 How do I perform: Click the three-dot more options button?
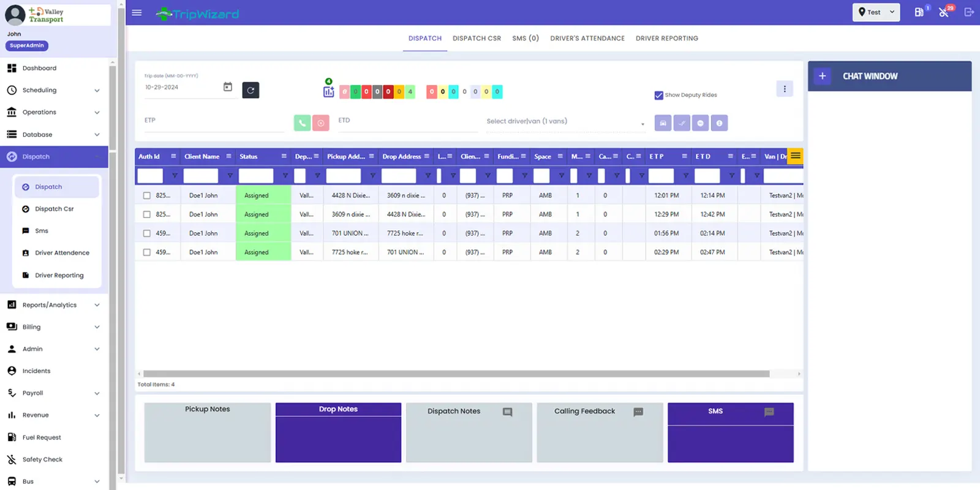[x=784, y=89]
